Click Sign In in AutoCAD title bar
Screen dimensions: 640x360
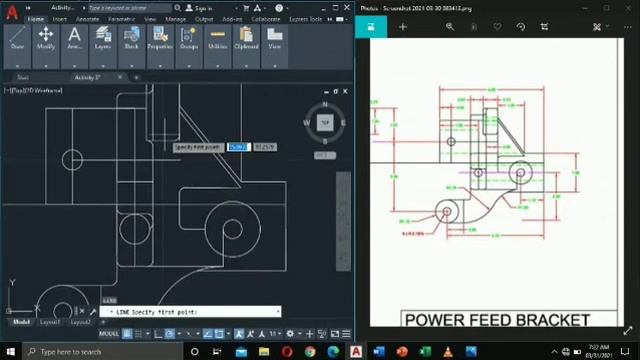coord(199,8)
